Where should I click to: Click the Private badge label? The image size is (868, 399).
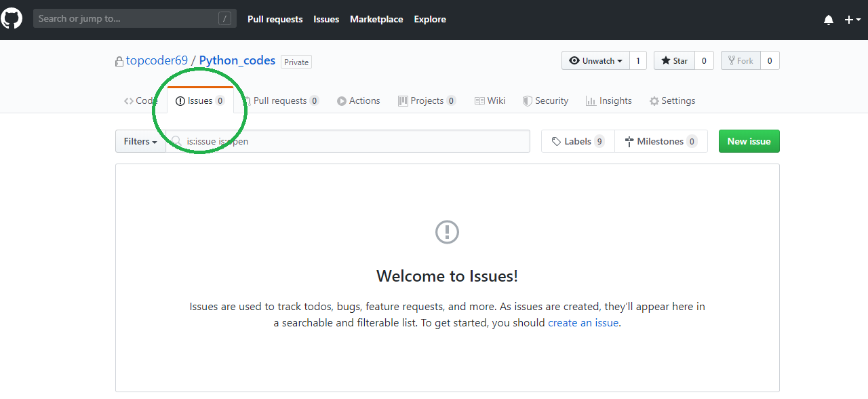click(296, 62)
